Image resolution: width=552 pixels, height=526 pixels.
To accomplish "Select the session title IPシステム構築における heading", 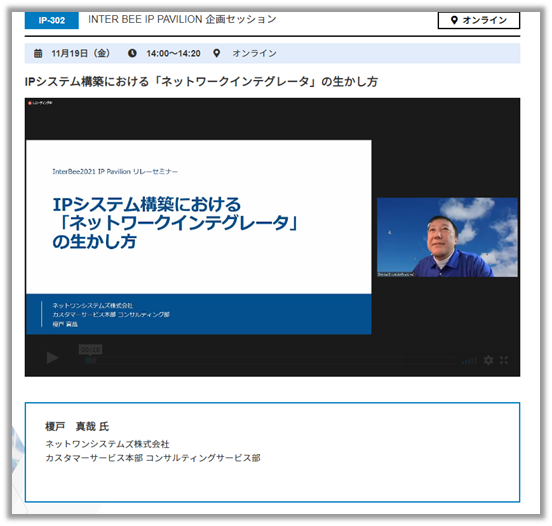I will (x=201, y=82).
